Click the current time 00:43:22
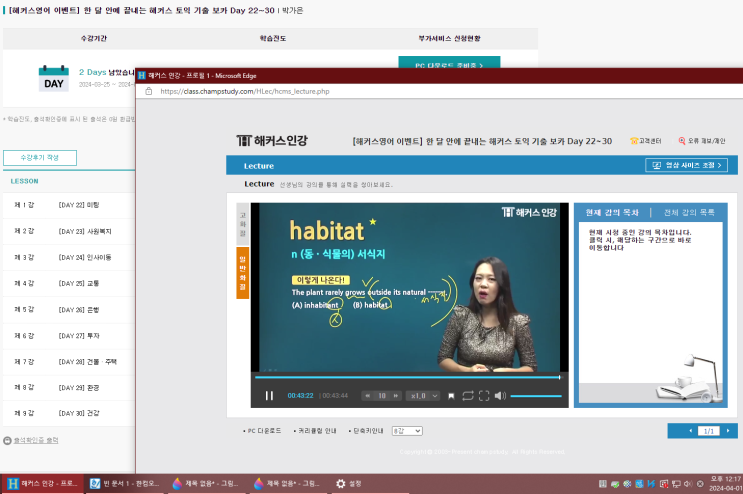The image size is (743, 494). [300, 395]
